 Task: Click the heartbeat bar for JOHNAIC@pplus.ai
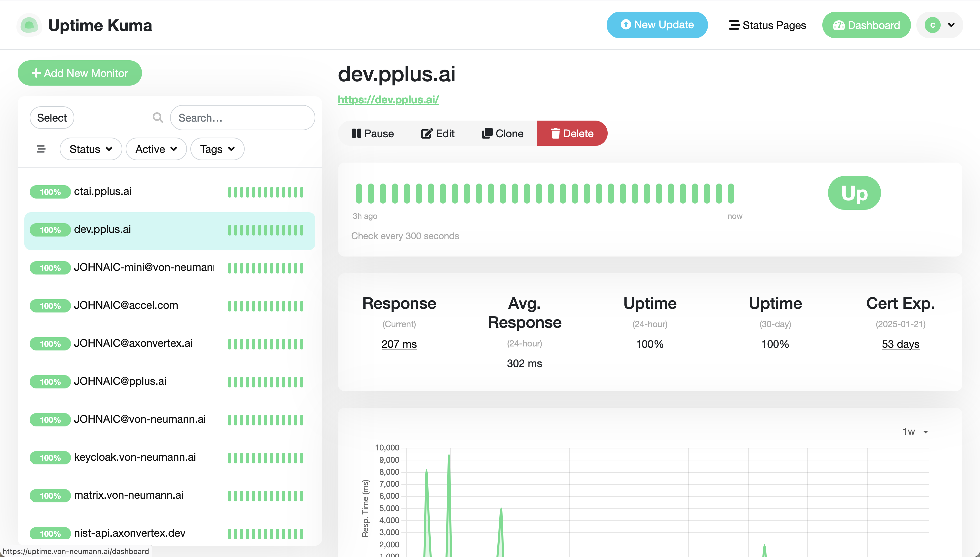266,382
